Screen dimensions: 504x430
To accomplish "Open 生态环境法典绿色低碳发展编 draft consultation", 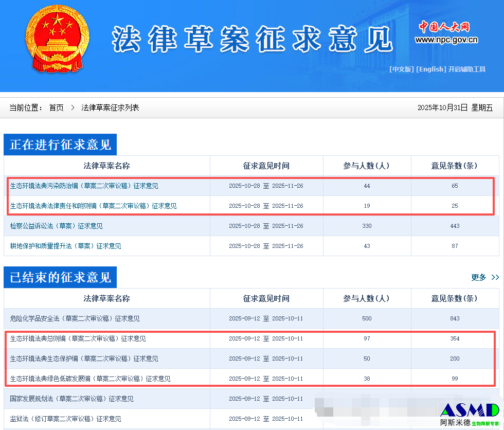I will pyautogui.click(x=91, y=379).
